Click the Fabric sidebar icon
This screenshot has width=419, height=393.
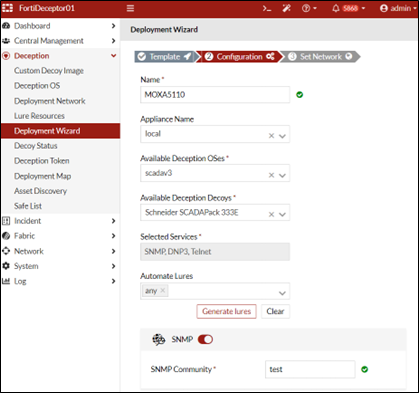(x=6, y=236)
